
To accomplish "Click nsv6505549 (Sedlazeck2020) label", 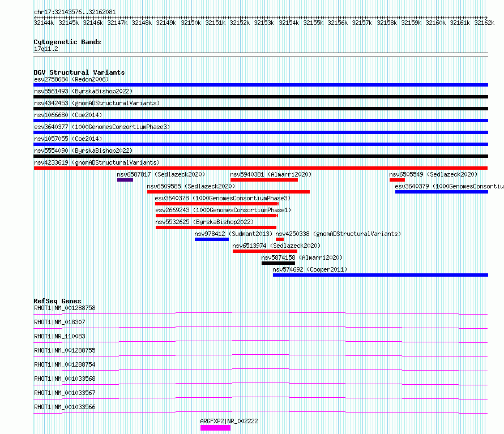I will 433,174.
